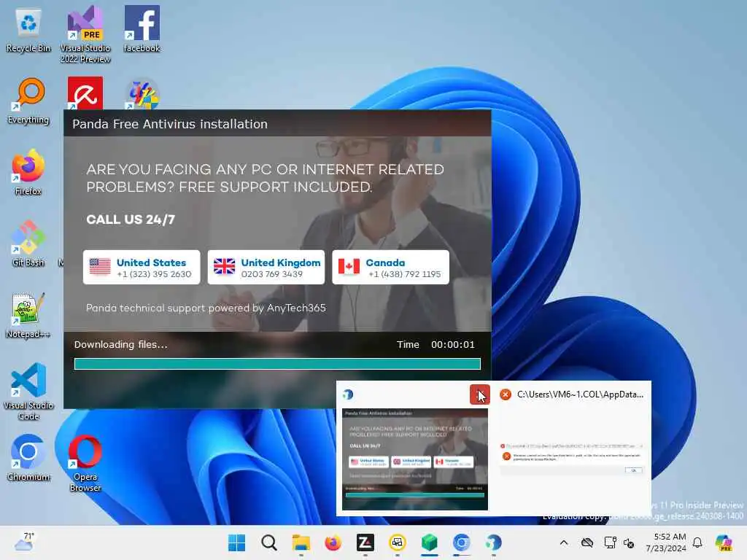Click the yellow circle taskbar icon
This screenshot has width=747, height=560.
point(398,542)
